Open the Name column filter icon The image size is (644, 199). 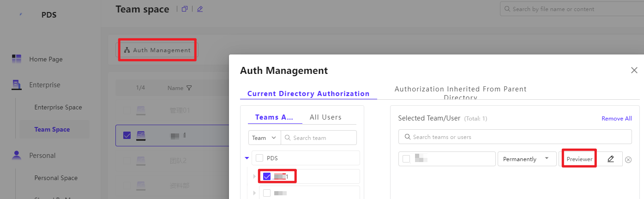pyautogui.click(x=189, y=88)
